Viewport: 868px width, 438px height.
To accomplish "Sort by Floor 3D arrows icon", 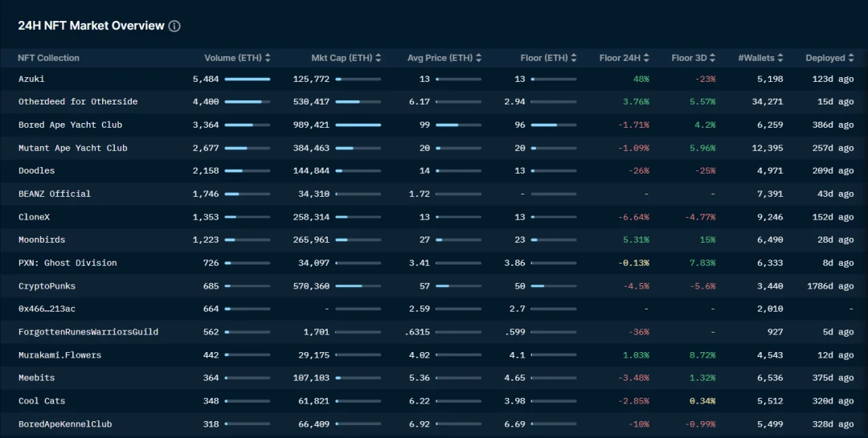I will 712,58.
